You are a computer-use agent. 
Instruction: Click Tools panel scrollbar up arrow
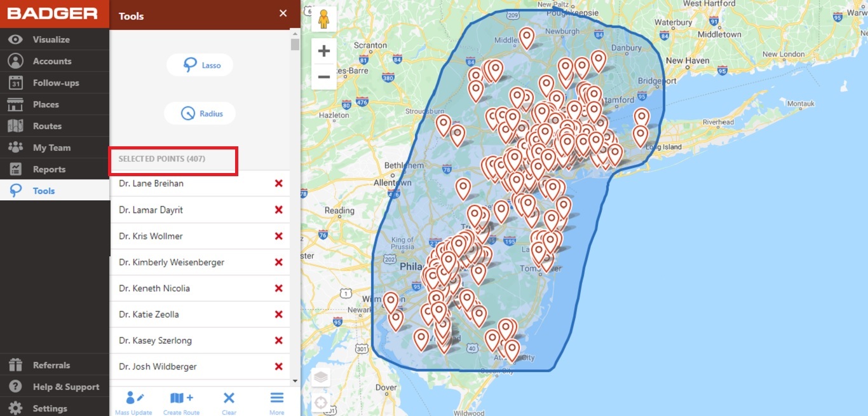coord(295,33)
